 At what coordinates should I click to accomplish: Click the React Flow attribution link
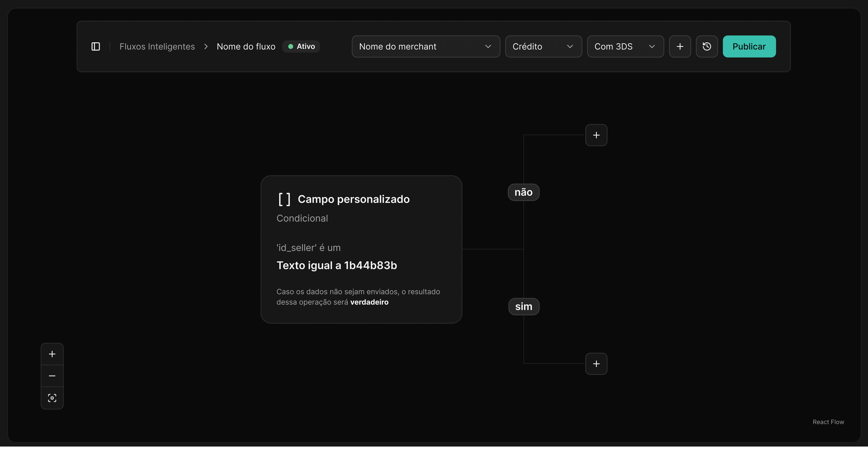(x=828, y=422)
